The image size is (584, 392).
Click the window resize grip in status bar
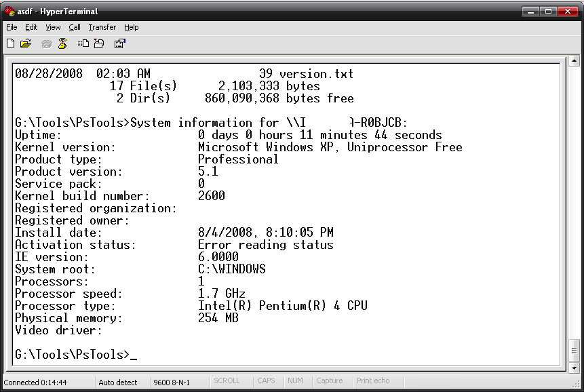(x=577, y=385)
